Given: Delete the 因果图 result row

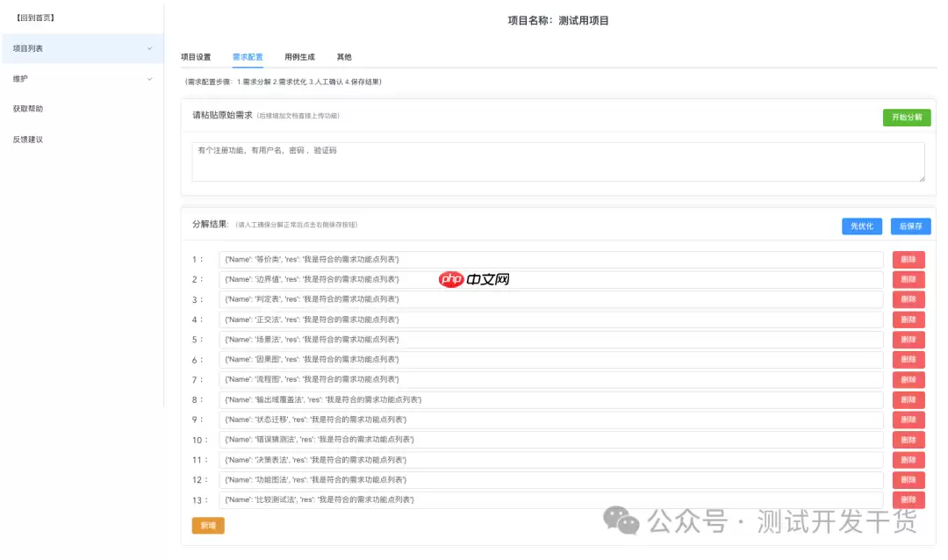Looking at the screenshot, I should 908,359.
